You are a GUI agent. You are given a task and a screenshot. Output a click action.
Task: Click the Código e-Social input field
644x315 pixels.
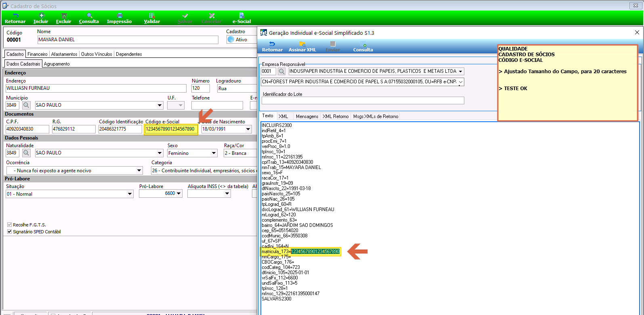(x=171, y=129)
